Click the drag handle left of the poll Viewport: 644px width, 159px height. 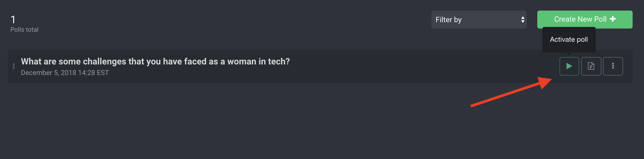coord(14,66)
